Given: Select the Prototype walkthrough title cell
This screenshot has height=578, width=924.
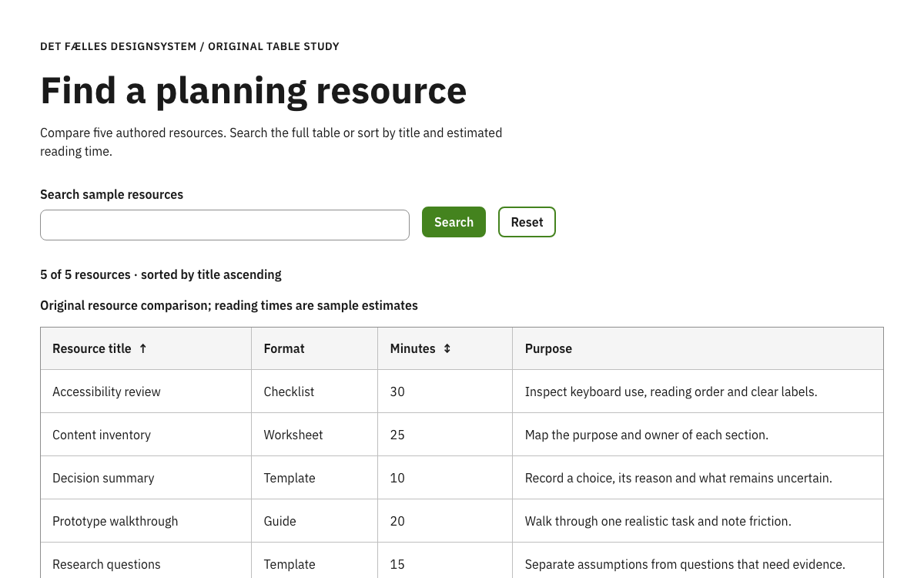Looking at the screenshot, I should point(146,521).
